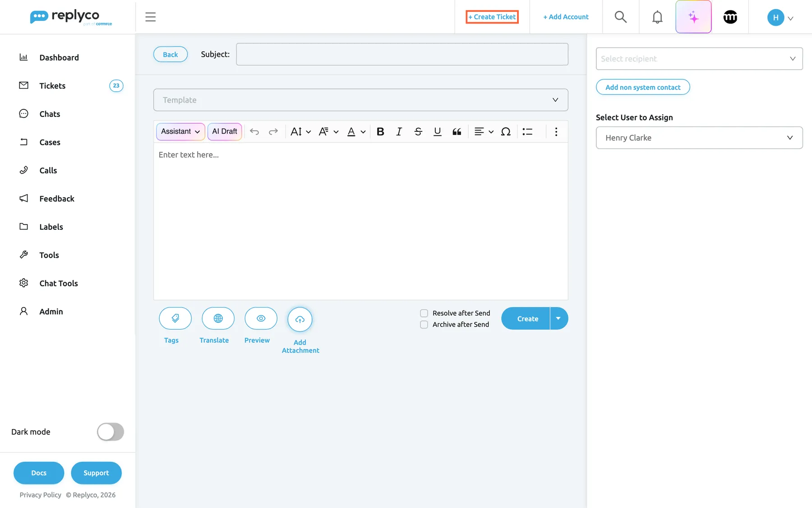This screenshot has width=812, height=508.
Task: Undo the last edit
Action: (x=254, y=131)
